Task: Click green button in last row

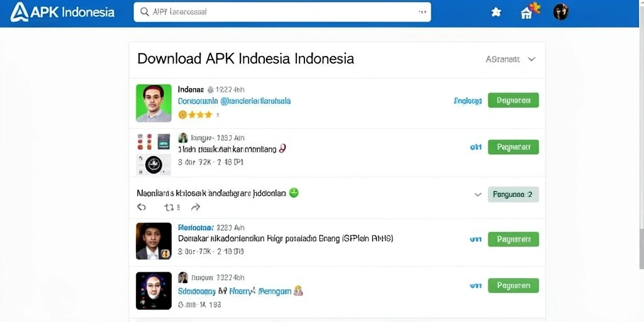Action: [x=513, y=286]
